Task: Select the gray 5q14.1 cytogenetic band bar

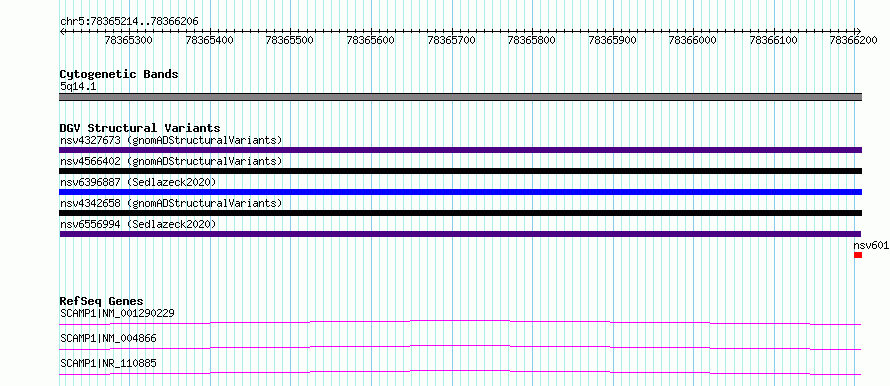Action: pyautogui.click(x=461, y=97)
